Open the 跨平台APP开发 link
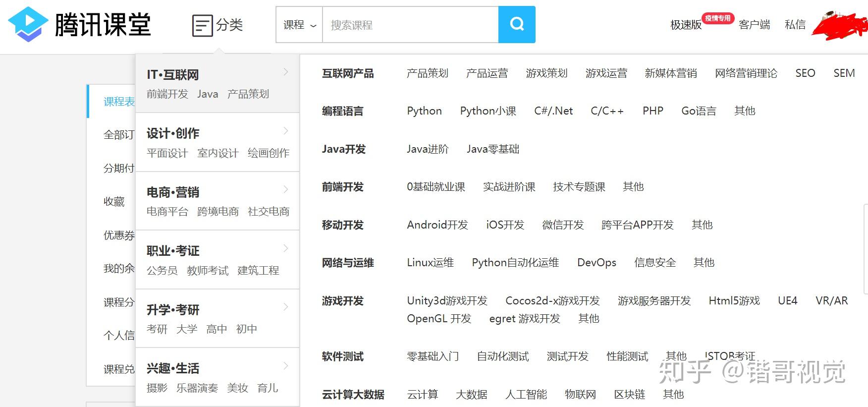The height and width of the screenshot is (407, 868). 638,225
